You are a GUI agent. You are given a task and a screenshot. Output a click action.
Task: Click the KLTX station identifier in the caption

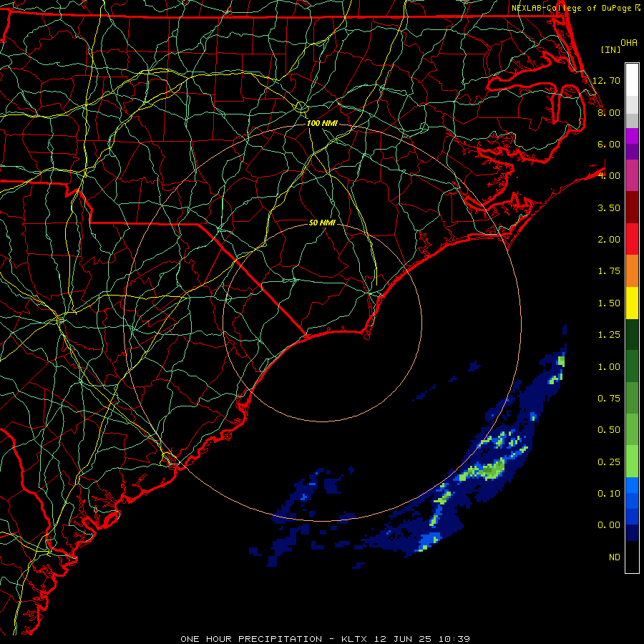355,639
